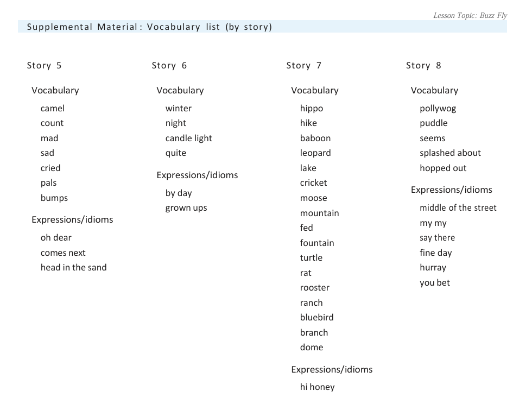Select the phrase hi honey
The image size is (532, 397).
(317, 387)
